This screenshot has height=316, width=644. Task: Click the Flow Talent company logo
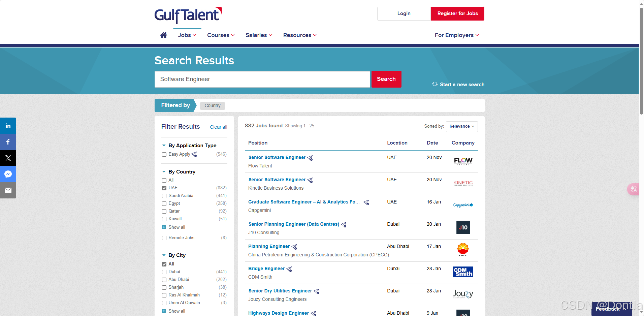tap(463, 161)
